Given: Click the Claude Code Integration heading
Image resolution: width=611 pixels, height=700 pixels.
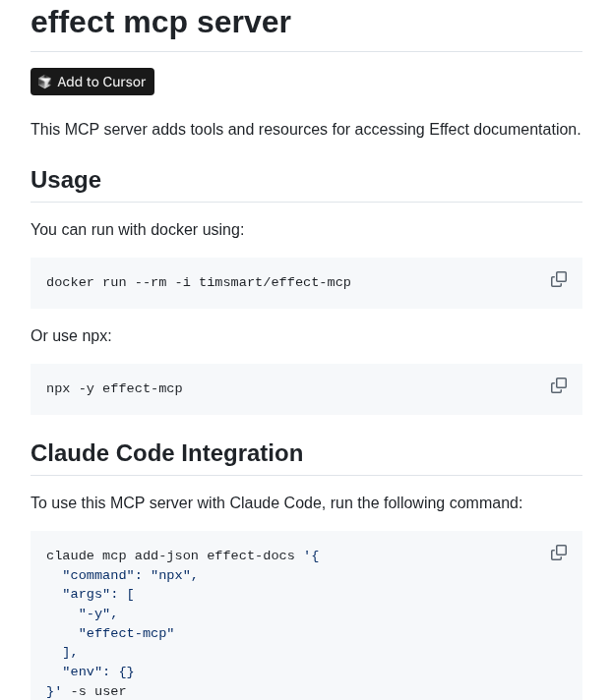Looking at the screenshot, I should pyautogui.click(x=166, y=453).
